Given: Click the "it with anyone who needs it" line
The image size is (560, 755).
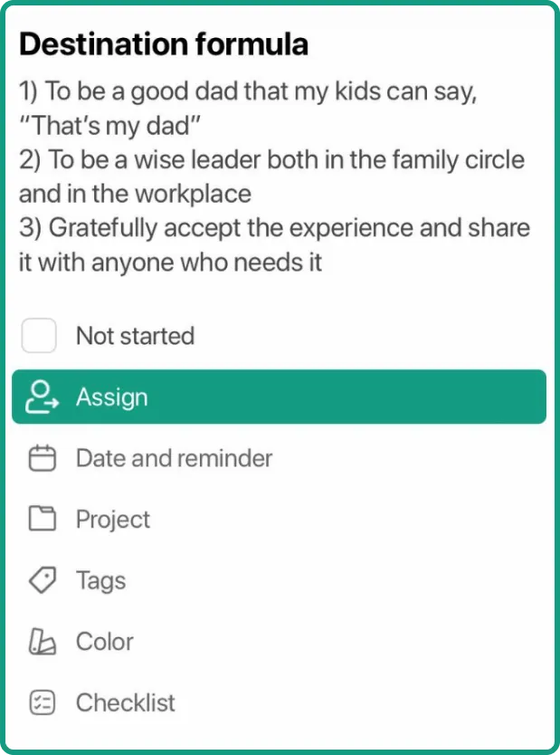Looking at the screenshot, I should point(171,262).
